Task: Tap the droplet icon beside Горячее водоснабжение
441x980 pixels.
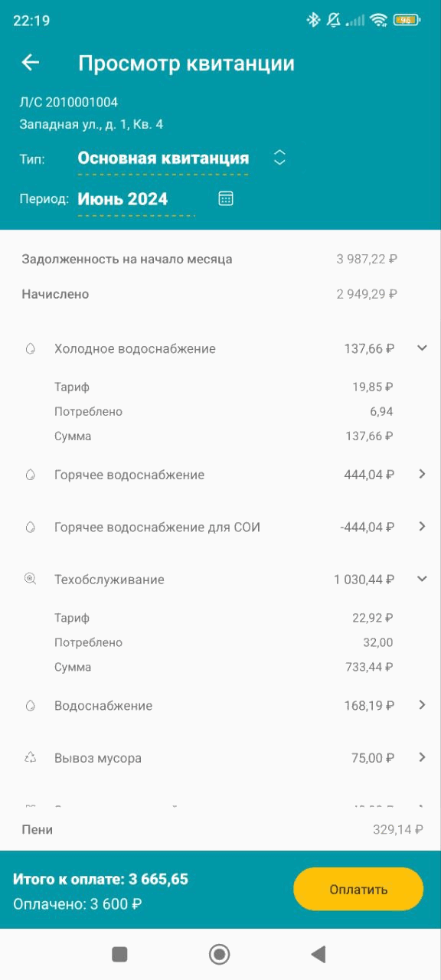Action: point(31,475)
